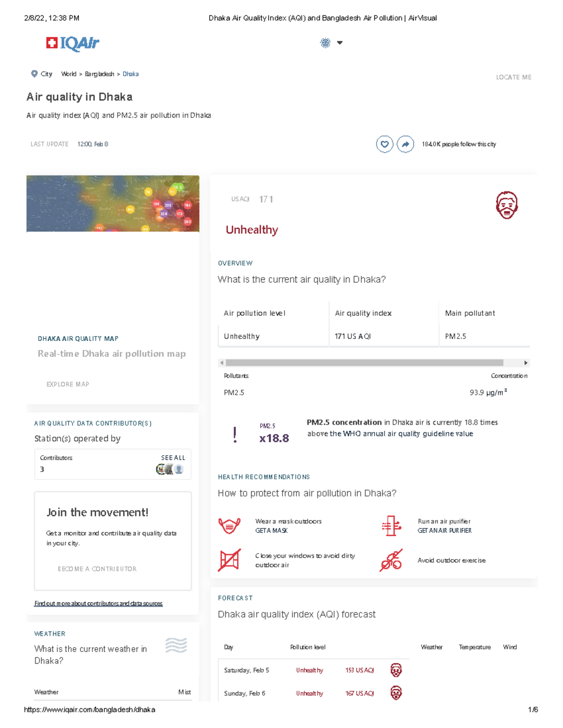Click the GET AN AIR PURIFIER link
The image size is (563, 728).
click(445, 531)
